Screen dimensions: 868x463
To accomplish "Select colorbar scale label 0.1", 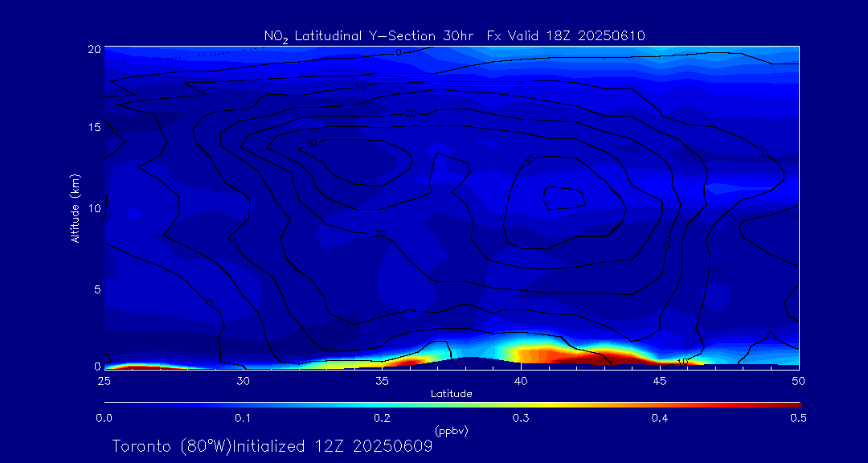I will click(244, 419).
